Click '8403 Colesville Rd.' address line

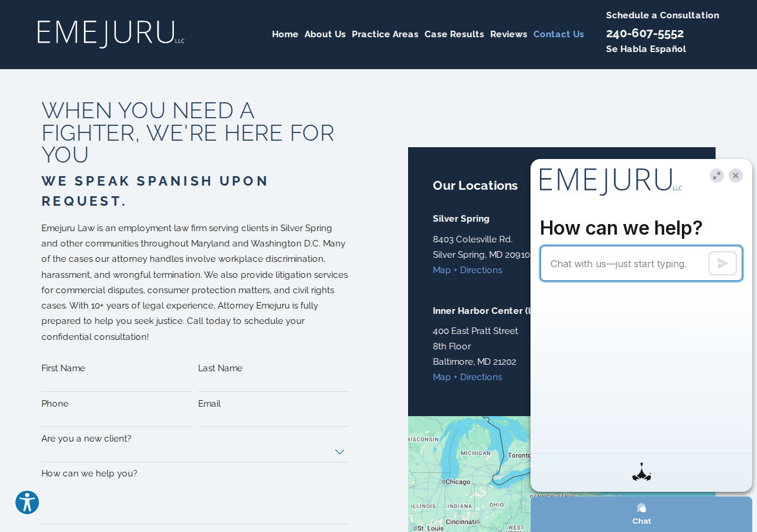click(473, 239)
